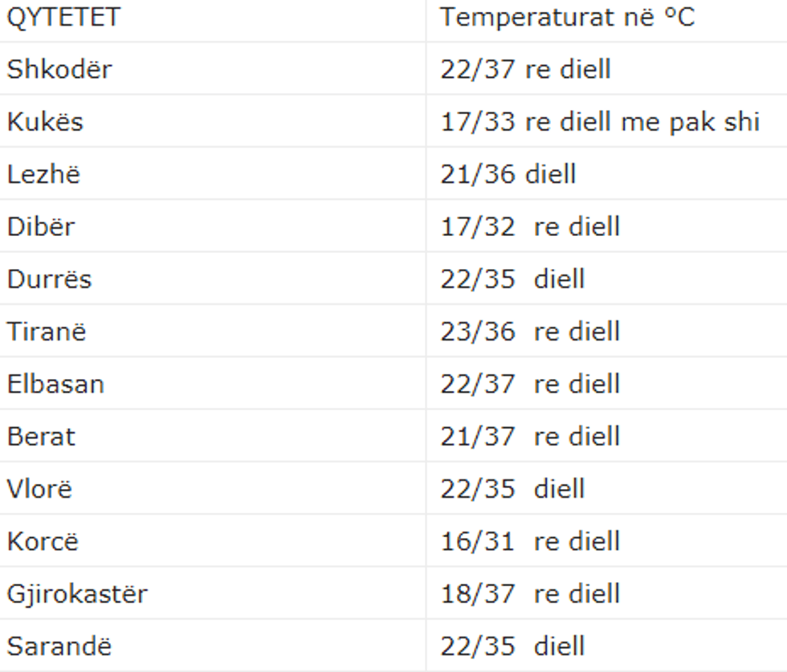Select the Lezhë row label
787x672 pixels.
click(x=43, y=174)
